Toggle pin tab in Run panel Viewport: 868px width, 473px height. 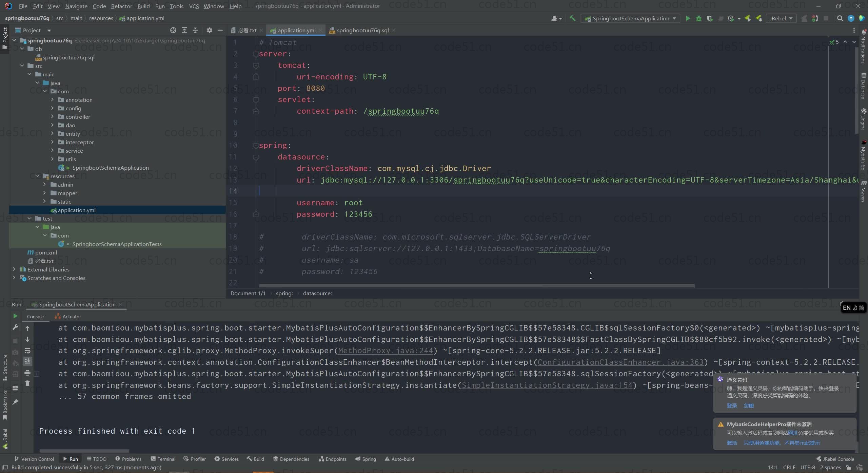click(15, 402)
